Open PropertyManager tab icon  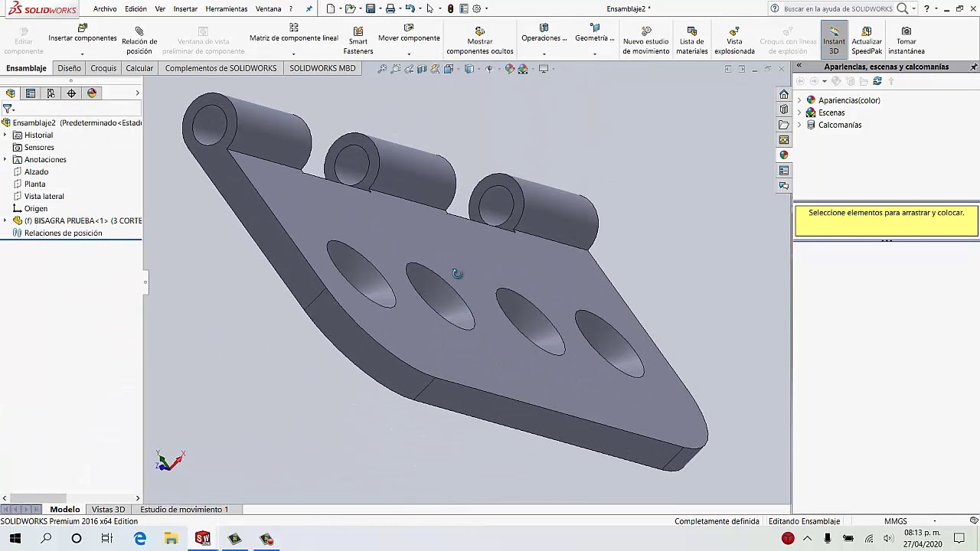click(31, 93)
